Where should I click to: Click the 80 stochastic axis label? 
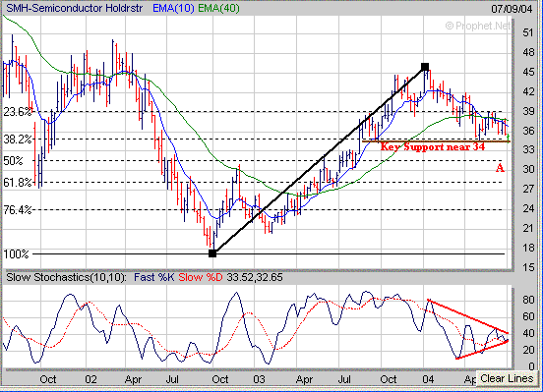point(528,300)
